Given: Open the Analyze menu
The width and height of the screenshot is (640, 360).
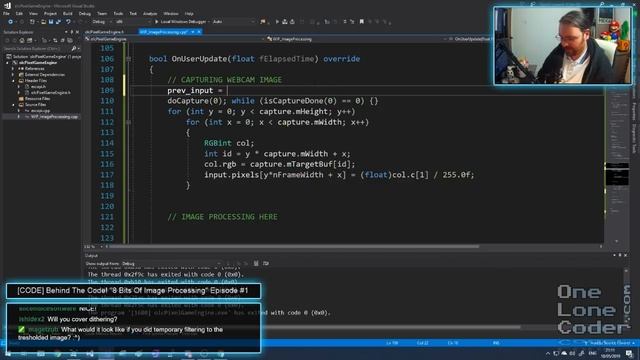Looking at the screenshot, I should pos(150,13).
